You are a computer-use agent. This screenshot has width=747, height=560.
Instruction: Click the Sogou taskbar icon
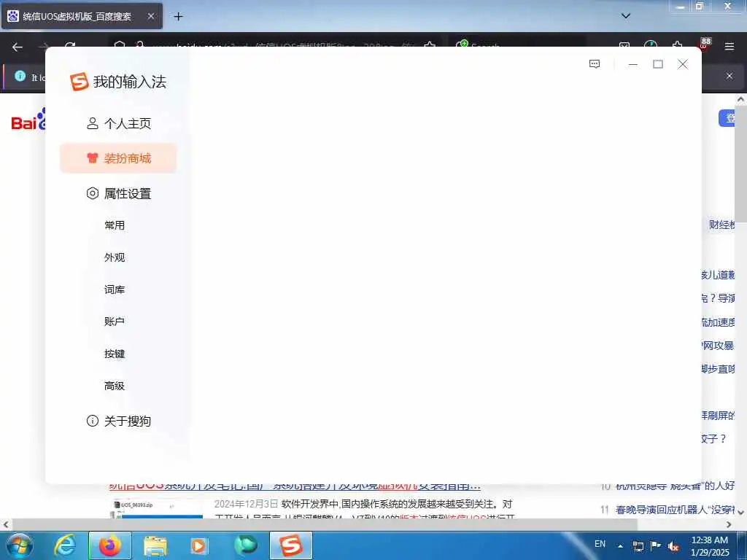click(291, 545)
